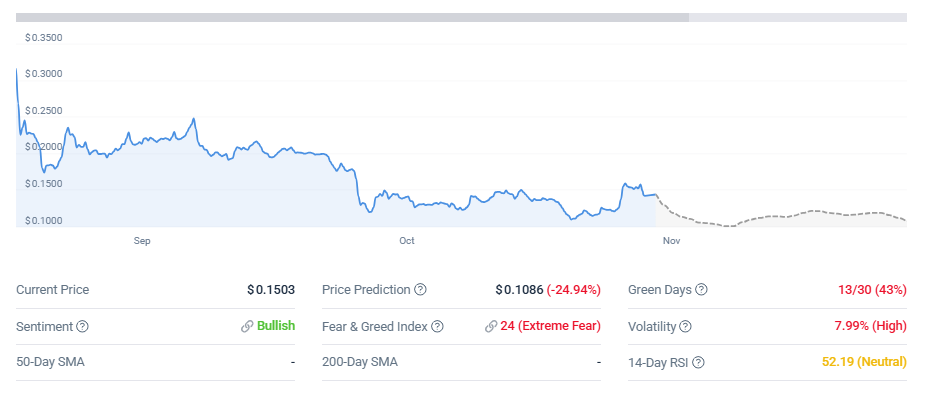Select the $0.1503 current price value
Screen dimensions: 925x401
point(271,290)
